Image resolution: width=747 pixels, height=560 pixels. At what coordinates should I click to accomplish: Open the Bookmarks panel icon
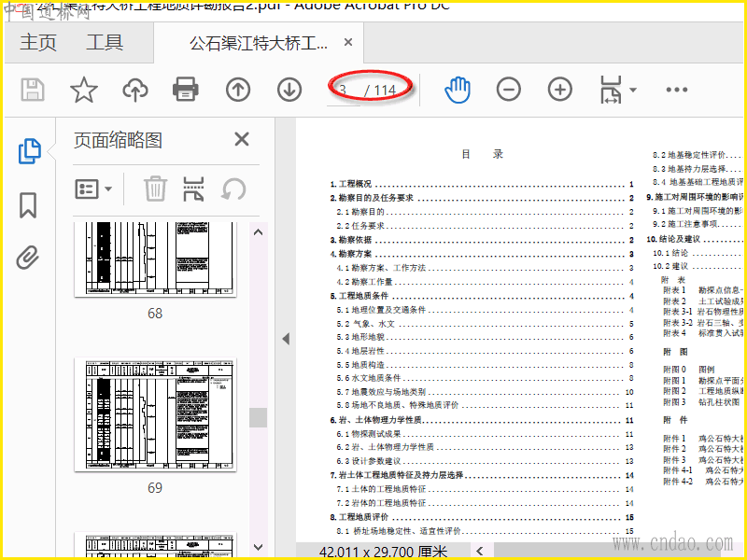click(28, 205)
